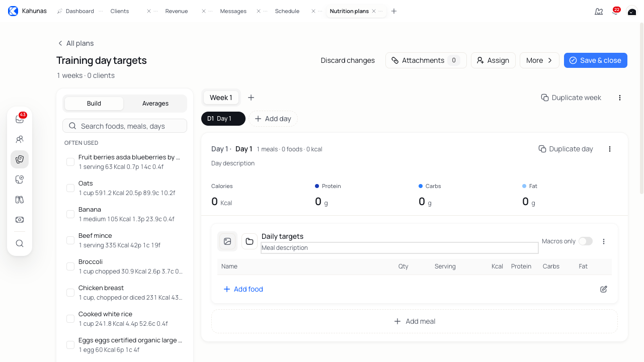Select the Week 1 tab
Screen dimensions: 644x362
(x=221, y=98)
